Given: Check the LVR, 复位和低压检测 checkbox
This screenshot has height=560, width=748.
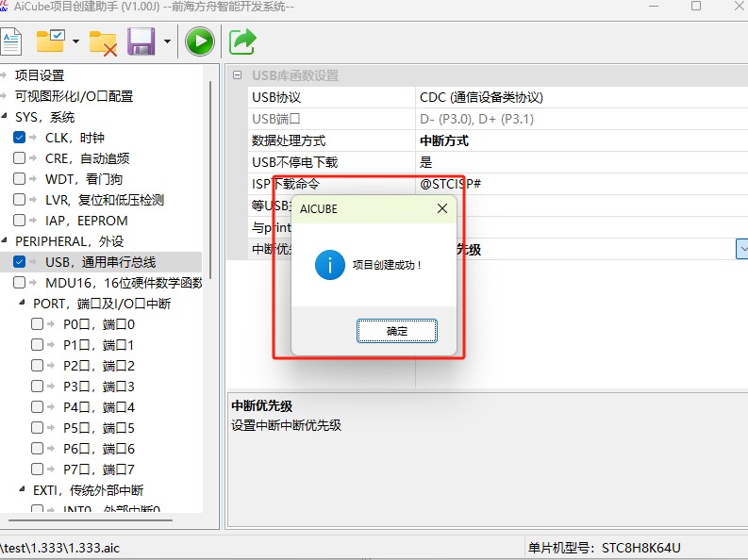Looking at the screenshot, I should 19,199.
